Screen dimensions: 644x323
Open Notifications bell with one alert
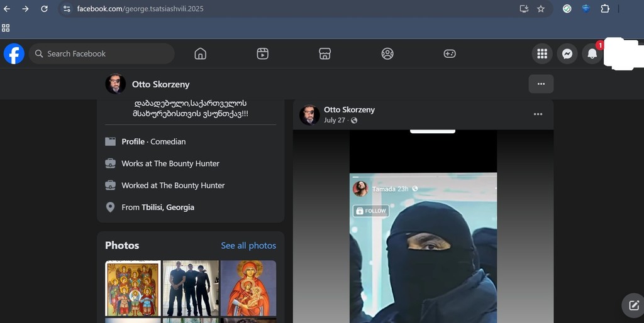pos(592,54)
